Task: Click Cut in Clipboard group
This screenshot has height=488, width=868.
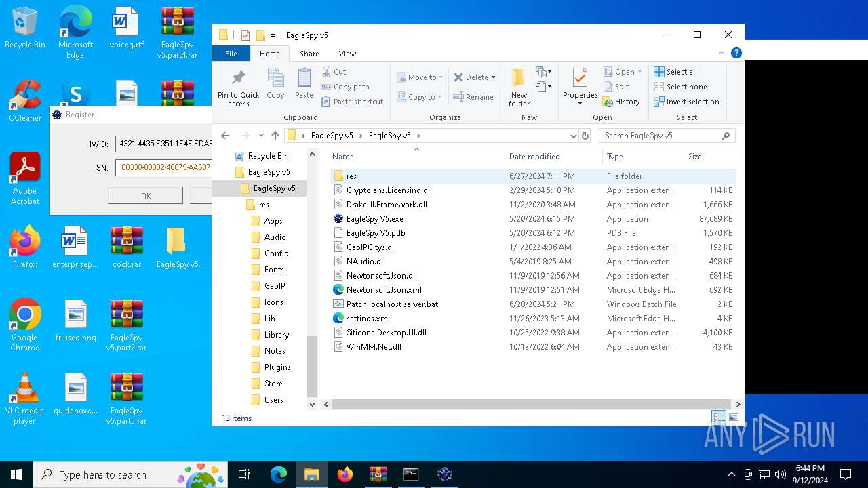Action: pos(334,72)
